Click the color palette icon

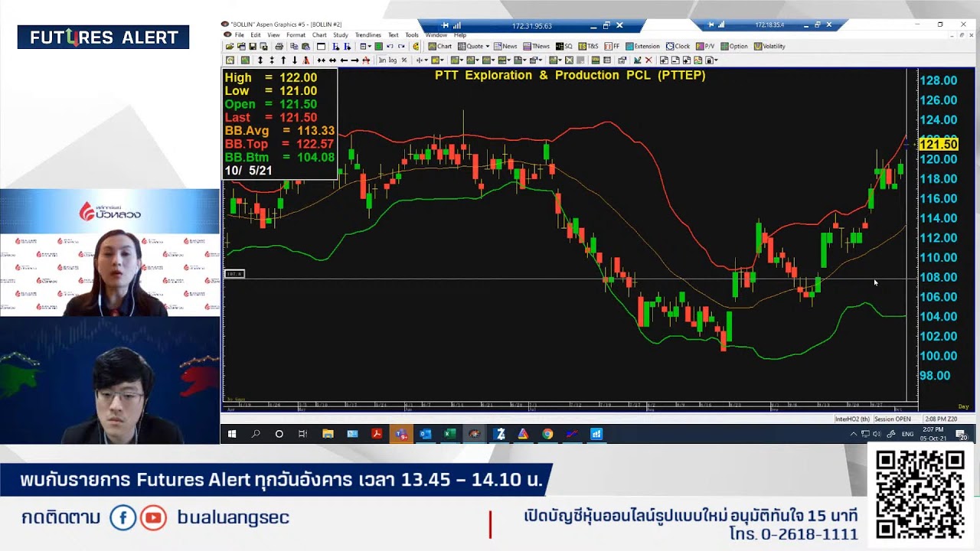click(x=416, y=46)
